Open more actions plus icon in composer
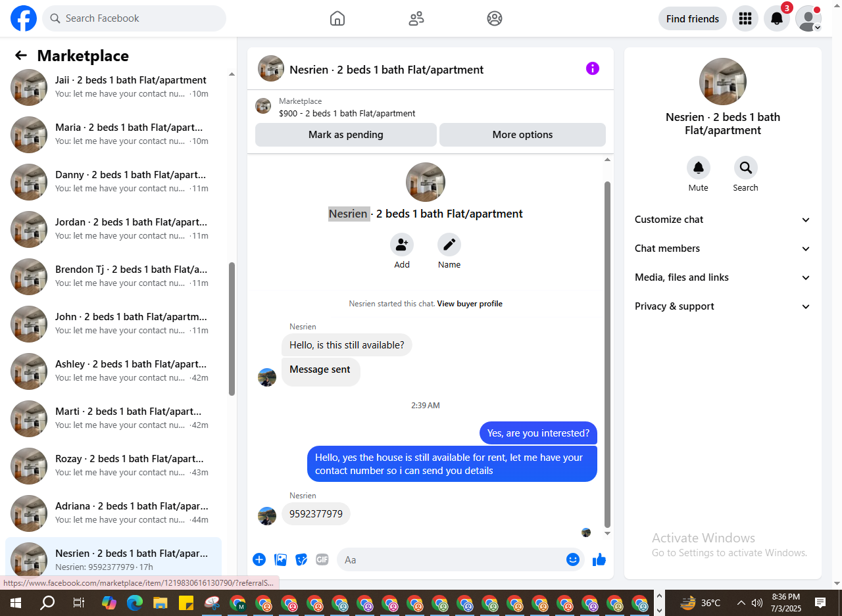842x616 pixels. [x=259, y=559]
